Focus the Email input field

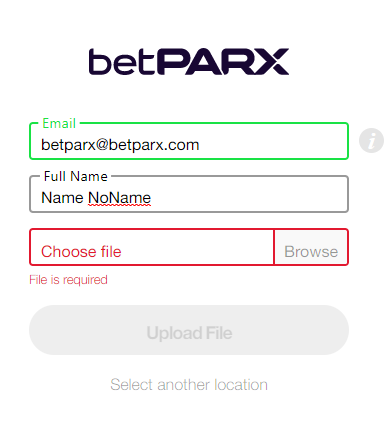tap(189, 141)
